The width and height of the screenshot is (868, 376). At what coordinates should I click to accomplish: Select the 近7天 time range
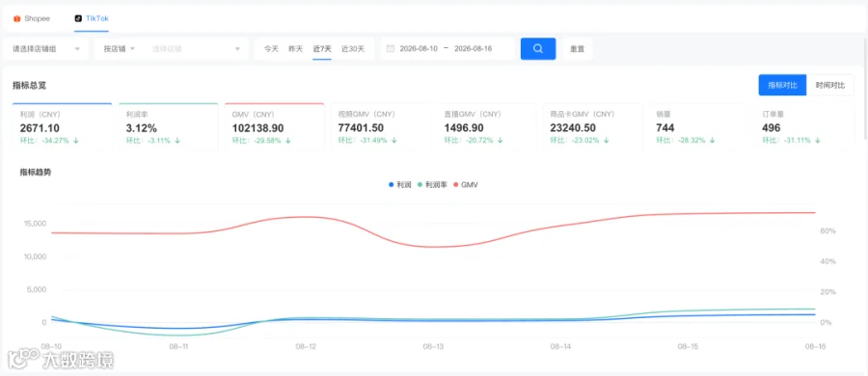click(x=321, y=49)
